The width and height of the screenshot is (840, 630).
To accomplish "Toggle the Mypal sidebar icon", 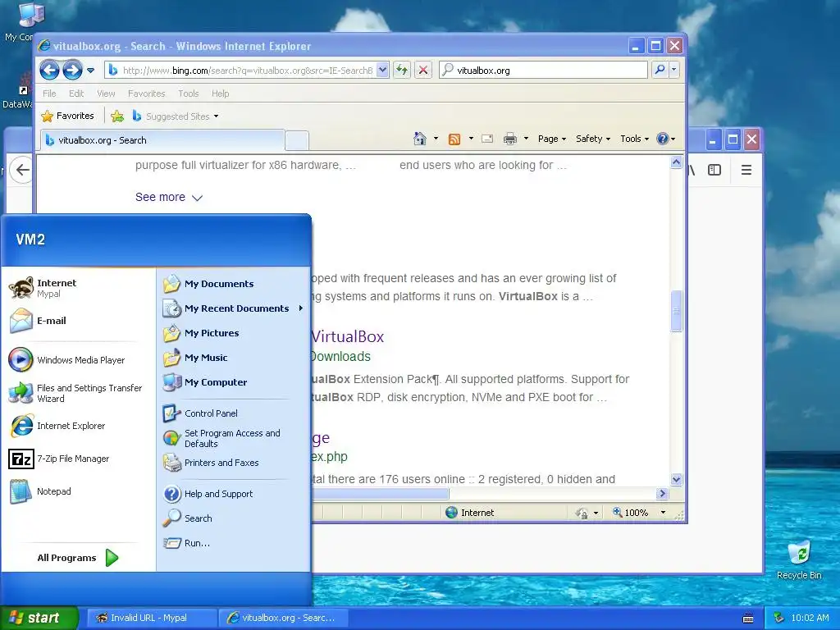I will [714, 171].
